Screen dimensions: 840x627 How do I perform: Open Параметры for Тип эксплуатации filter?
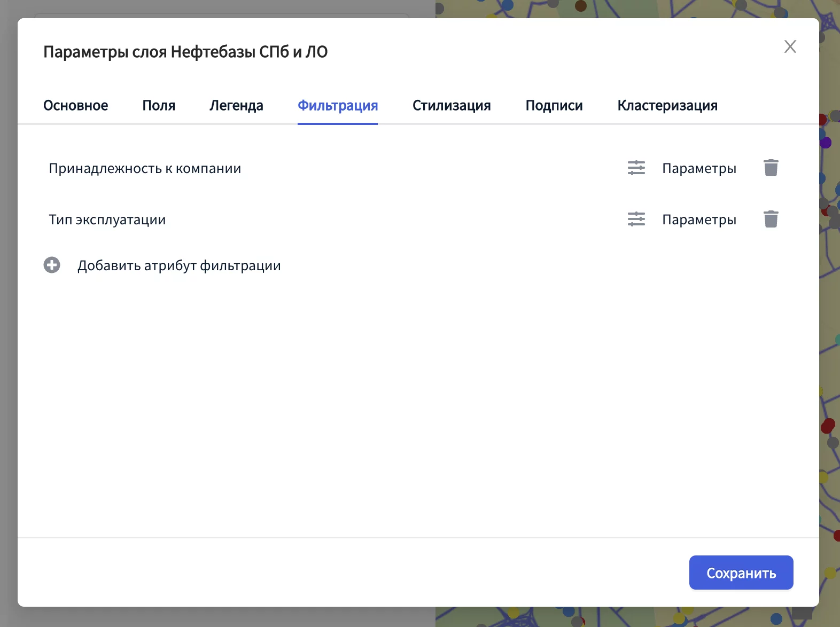point(699,220)
